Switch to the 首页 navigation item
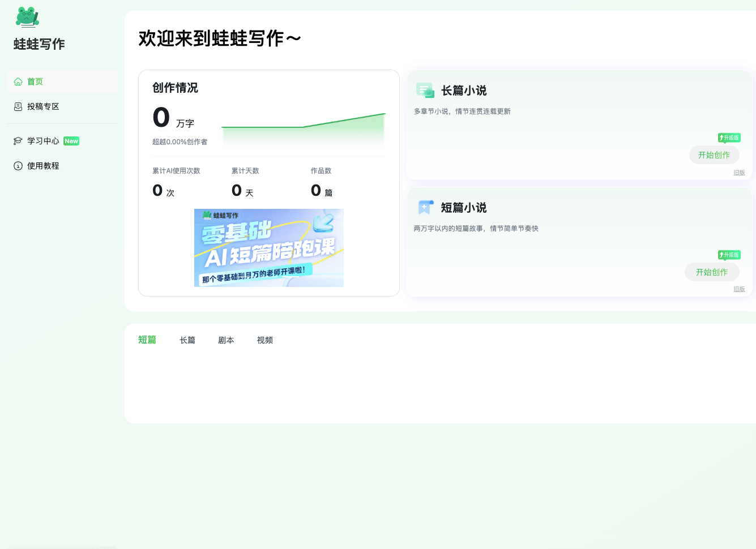The image size is (756, 549). click(x=34, y=81)
